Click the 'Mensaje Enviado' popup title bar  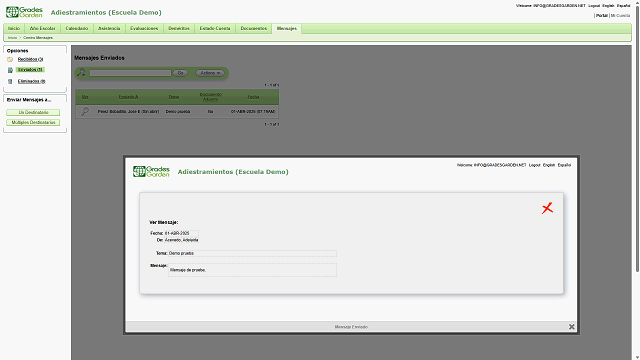pos(351,327)
